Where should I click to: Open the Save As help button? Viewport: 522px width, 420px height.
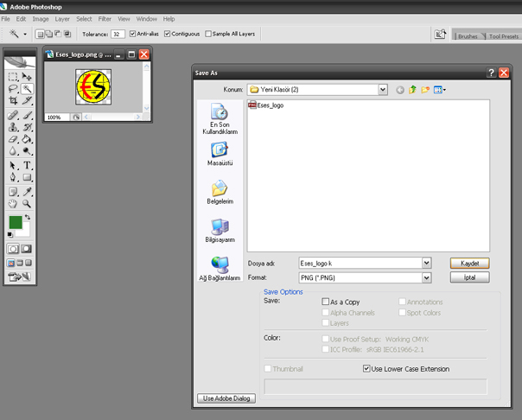pyautogui.click(x=491, y=73)
